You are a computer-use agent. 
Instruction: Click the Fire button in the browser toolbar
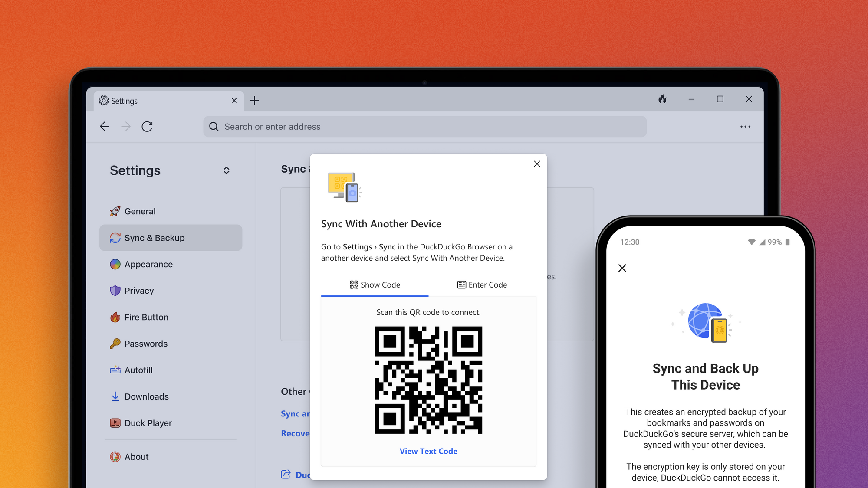click(x=662, y=99)
